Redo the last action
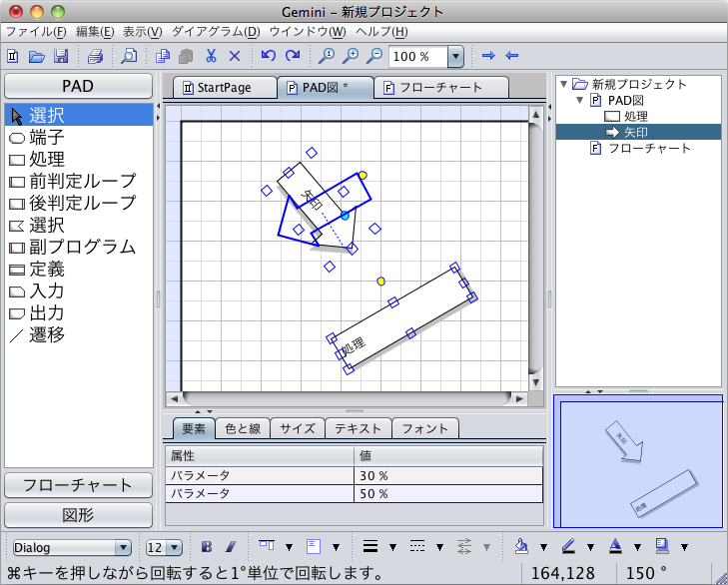 [293, 56]
